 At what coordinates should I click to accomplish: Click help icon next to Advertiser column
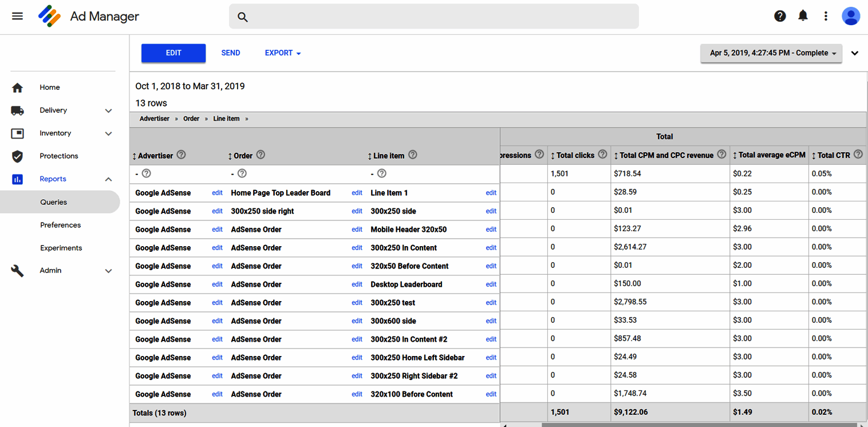point(182,155)
